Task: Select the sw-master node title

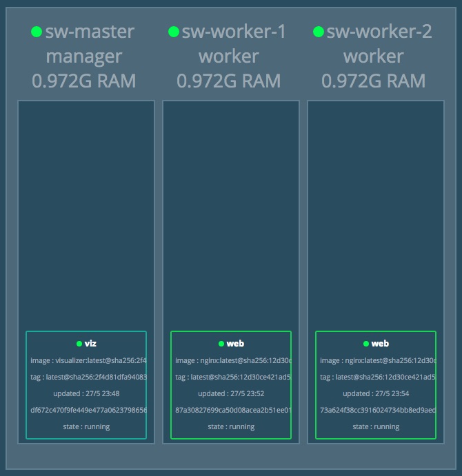Action: pos(90,32)
